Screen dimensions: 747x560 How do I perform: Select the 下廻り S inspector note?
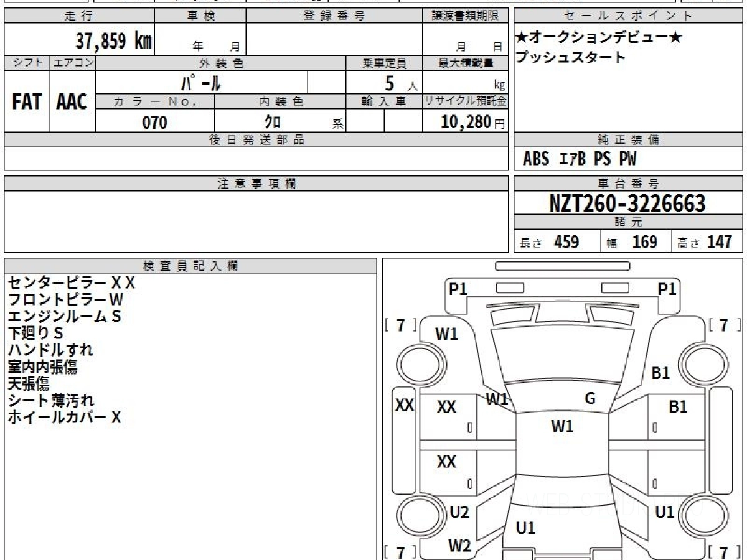(35, 334)
